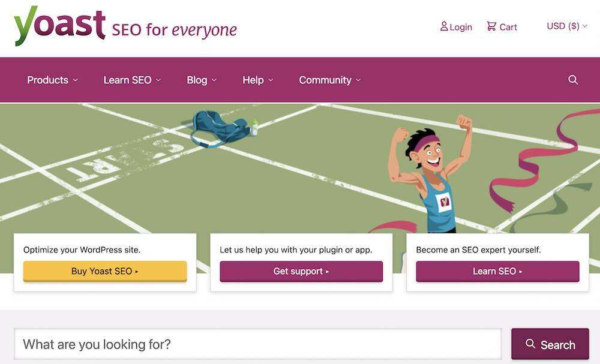The height and width of the screenshot is (364, 600).
Task: Type in the 'What are you looking for?' field
Action: tap(258, 344)
